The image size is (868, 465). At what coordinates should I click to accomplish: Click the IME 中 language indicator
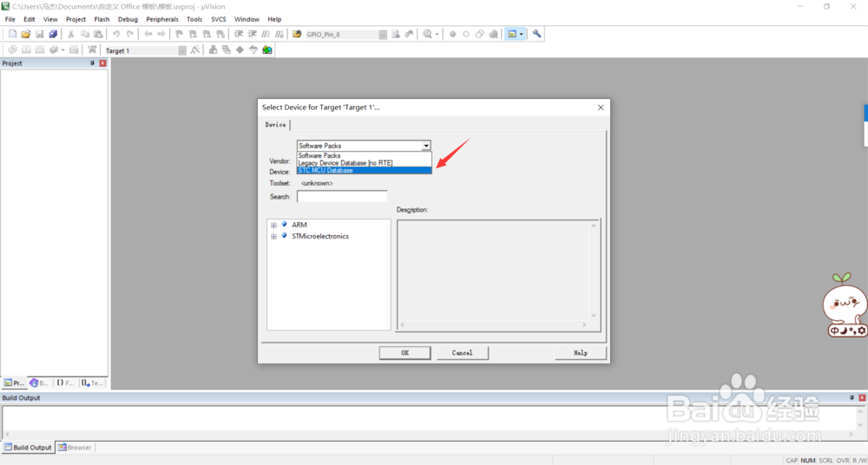pos(834,331)
